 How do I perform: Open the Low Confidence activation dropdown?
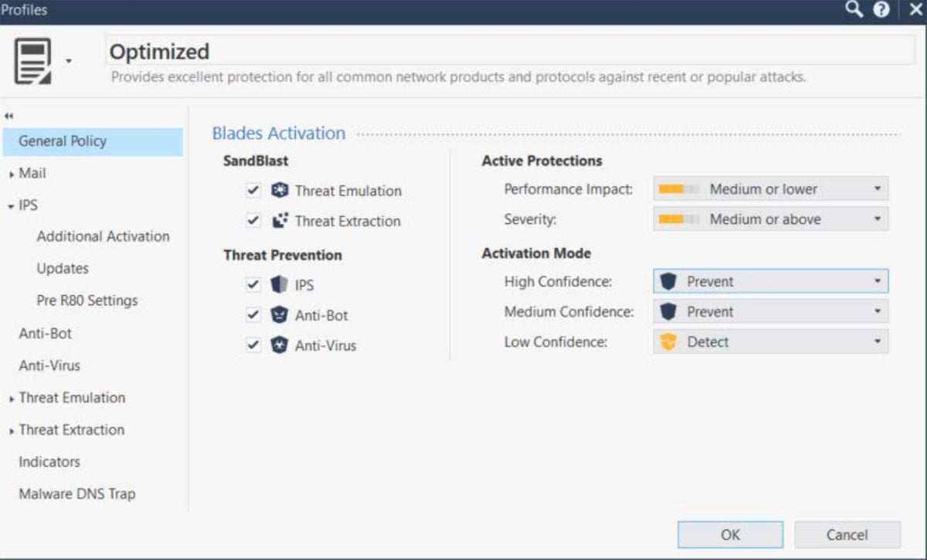(770, 342)
